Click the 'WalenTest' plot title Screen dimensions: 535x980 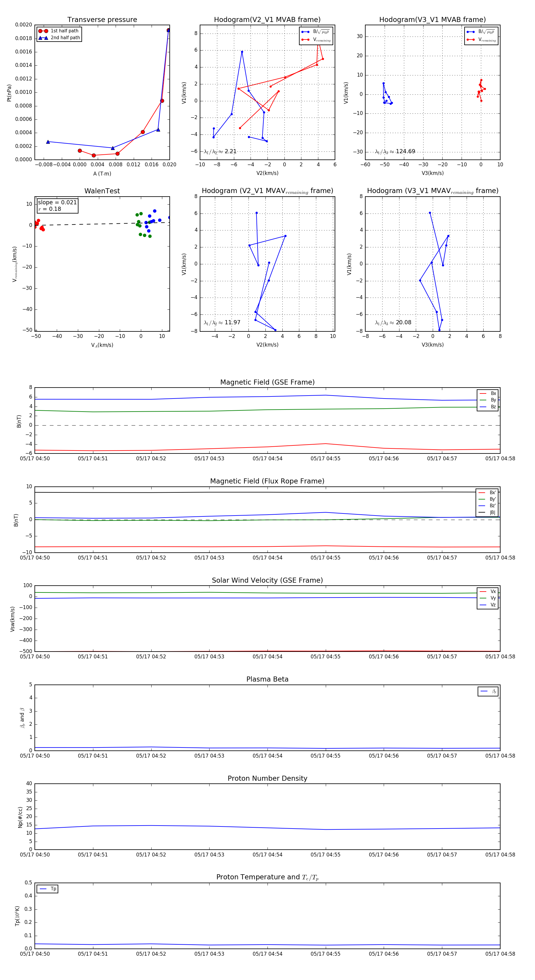(x=102, y=191)
